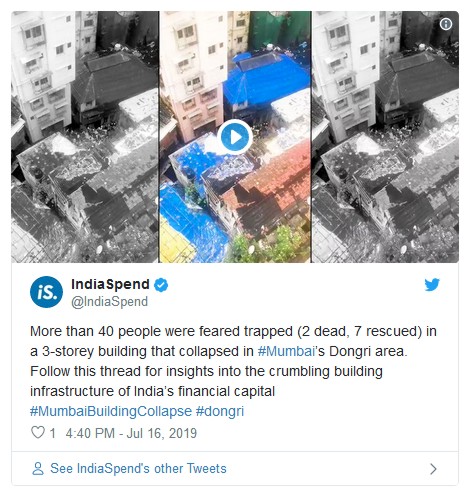The height and width of the screenshot is (493, 468).
Task: Click the blue verified badge
Action: click(x=161, y=285)
